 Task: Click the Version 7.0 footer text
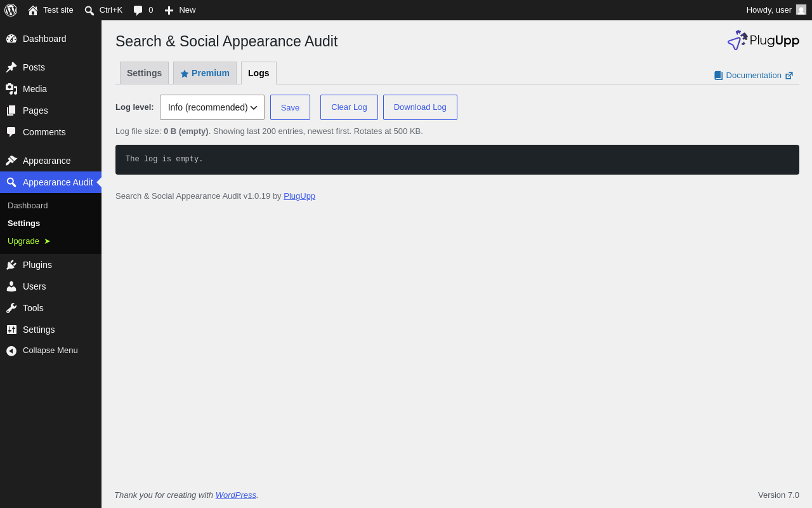point(778,495)
